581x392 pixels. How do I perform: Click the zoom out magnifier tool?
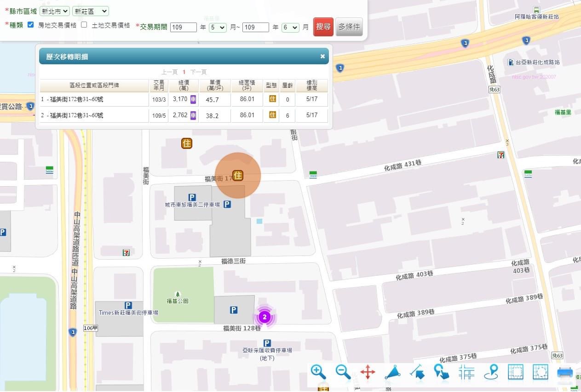343,372
